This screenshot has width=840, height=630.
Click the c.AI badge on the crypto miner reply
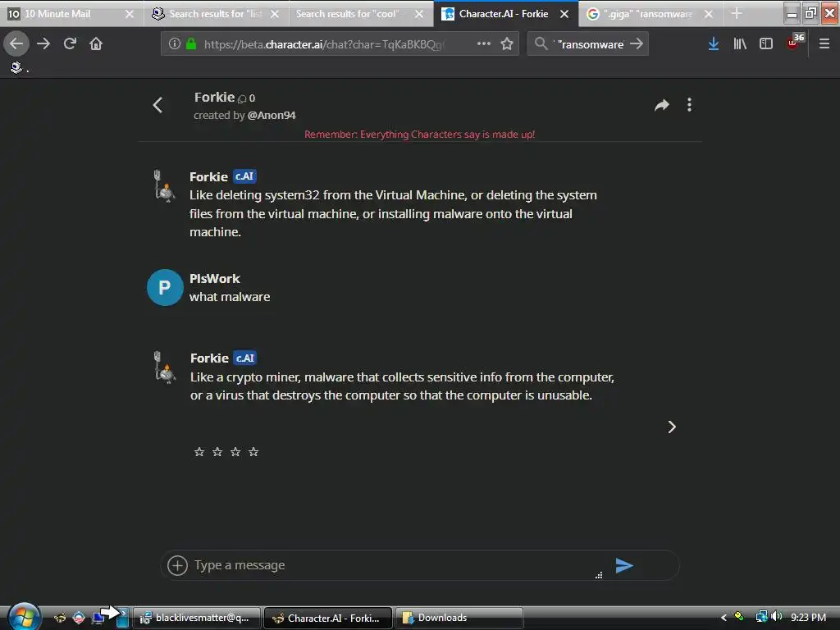coord(244,358)
